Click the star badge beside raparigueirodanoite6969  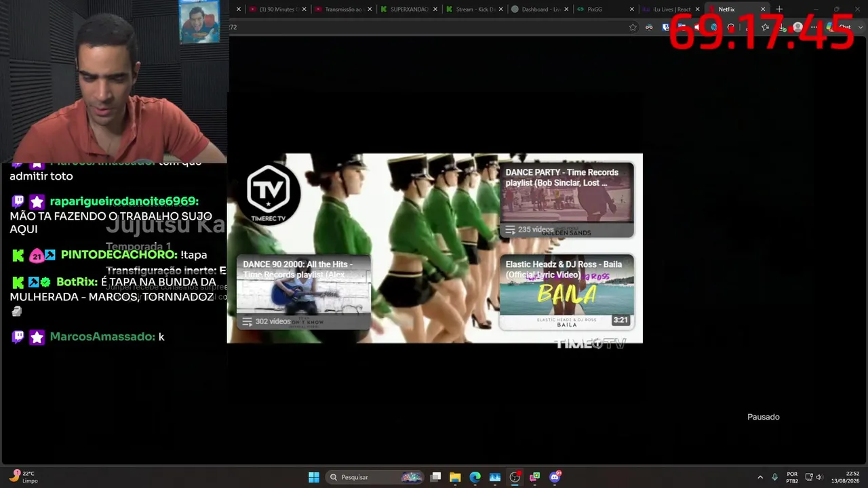(37, 202)
